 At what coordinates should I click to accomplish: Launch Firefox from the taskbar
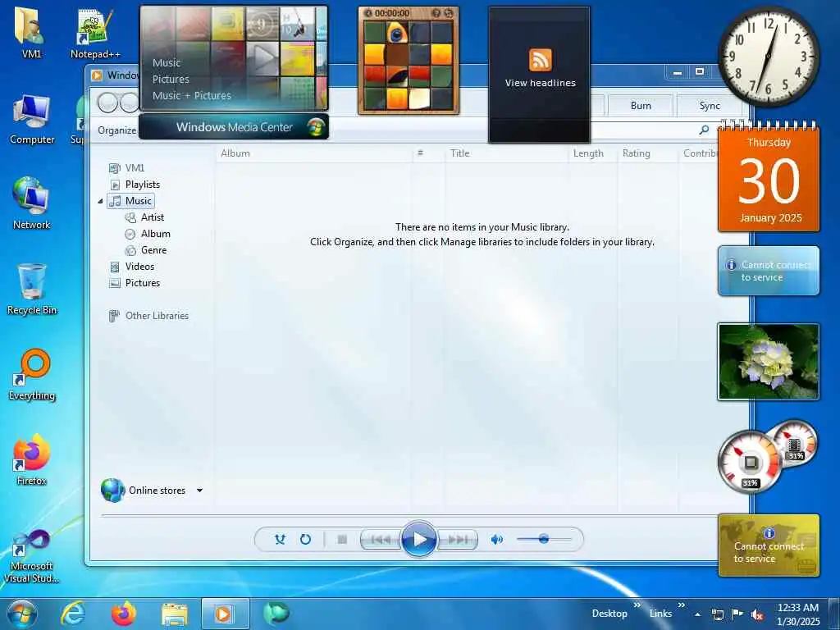pyautogui.click(x=123, y=614)
